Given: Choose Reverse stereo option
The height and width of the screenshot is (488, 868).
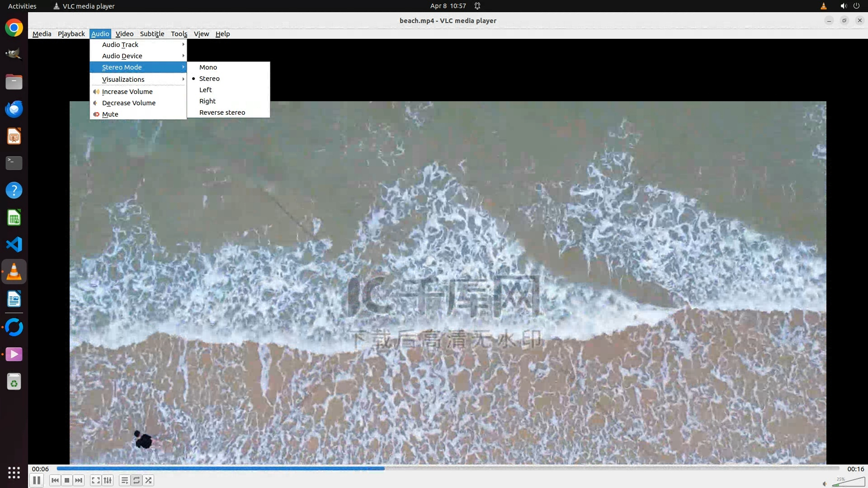Looking at the screenshot, I should click(222, 113).
